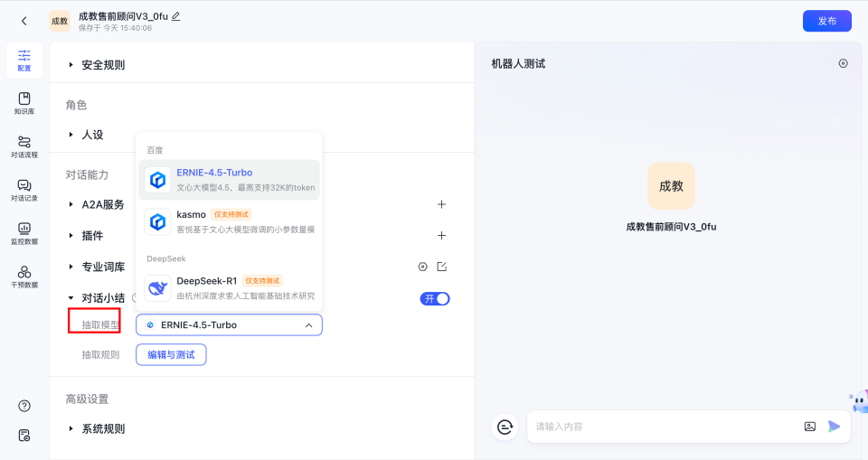Select DeepSeek-R1 in the model list
Image resolution: width=868 pixels, height=460 pixels.
(229, 288)
